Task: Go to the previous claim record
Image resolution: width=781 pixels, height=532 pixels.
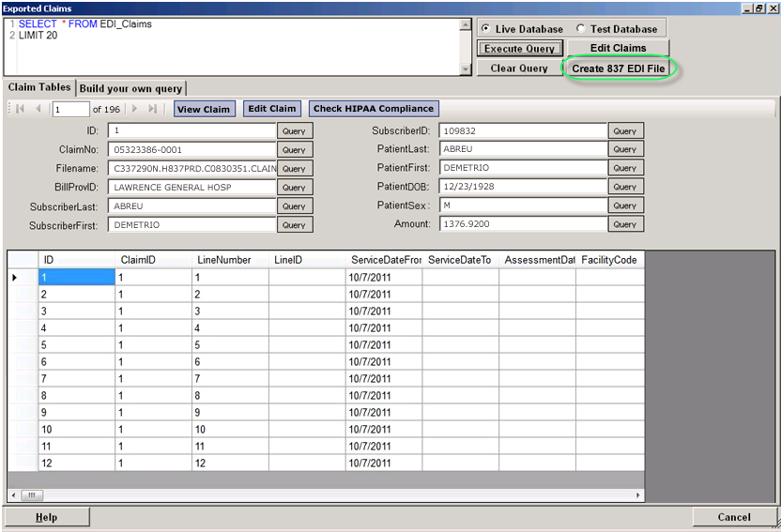Action: pyautogui.click(x=38, y=109)
